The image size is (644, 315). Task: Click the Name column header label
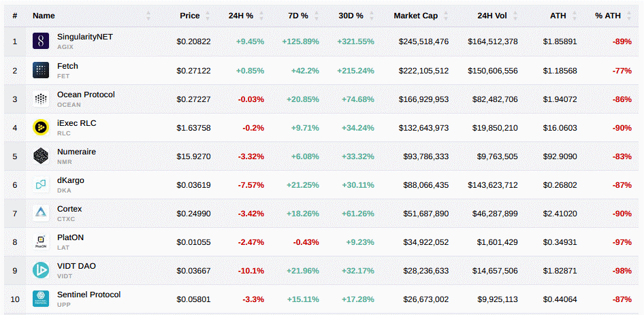(x=44, y=16)
